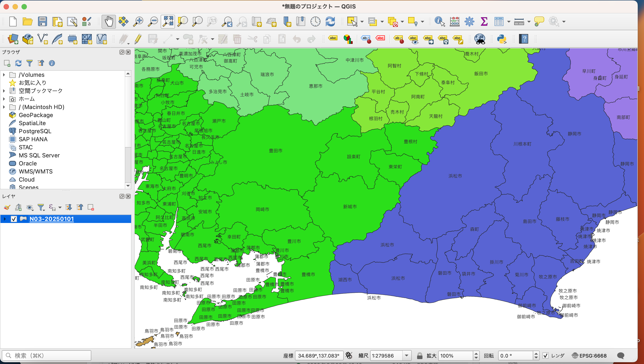Image resolution: width=644 pixels, height=364 pixels.
Task: Open the scale dropdown in status bar
Action: (x=407, y=355)
